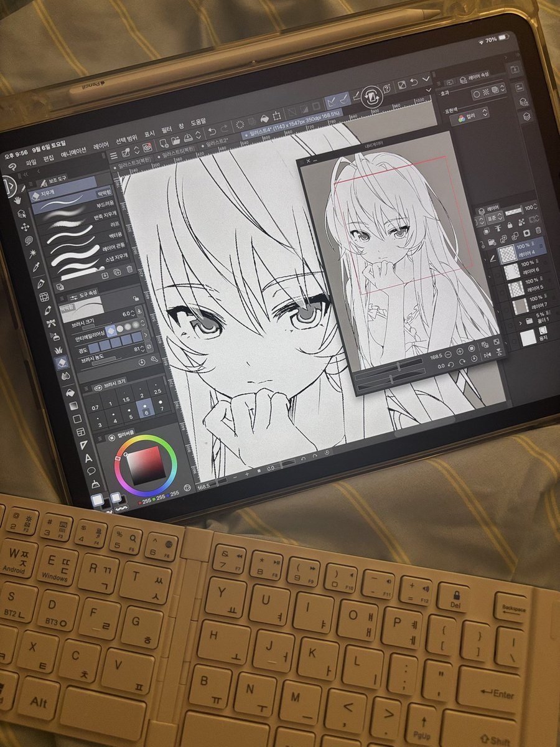
Task: Open the Clip Studio logo menu
Action: 13,166
